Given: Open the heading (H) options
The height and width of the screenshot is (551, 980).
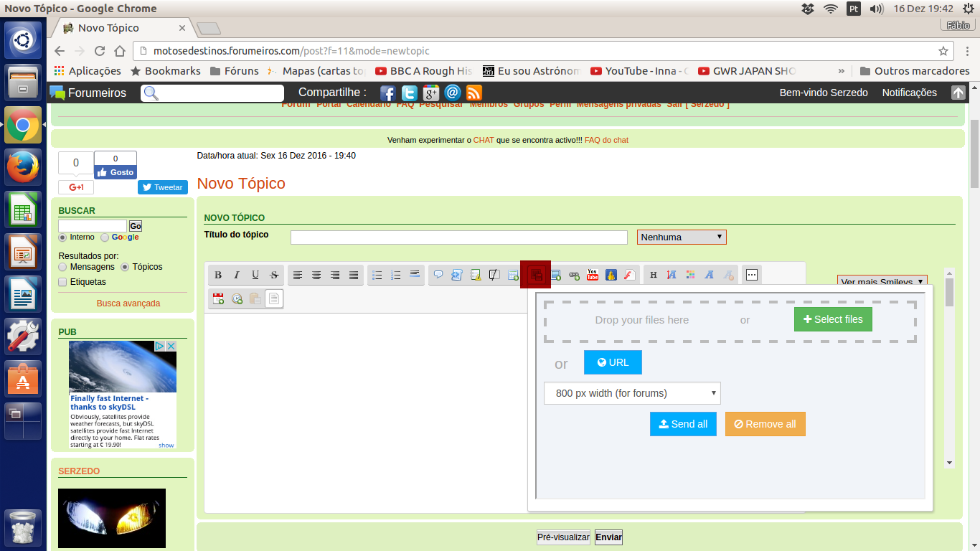Looking at the screenshot, I should click(x=654, y=275).
